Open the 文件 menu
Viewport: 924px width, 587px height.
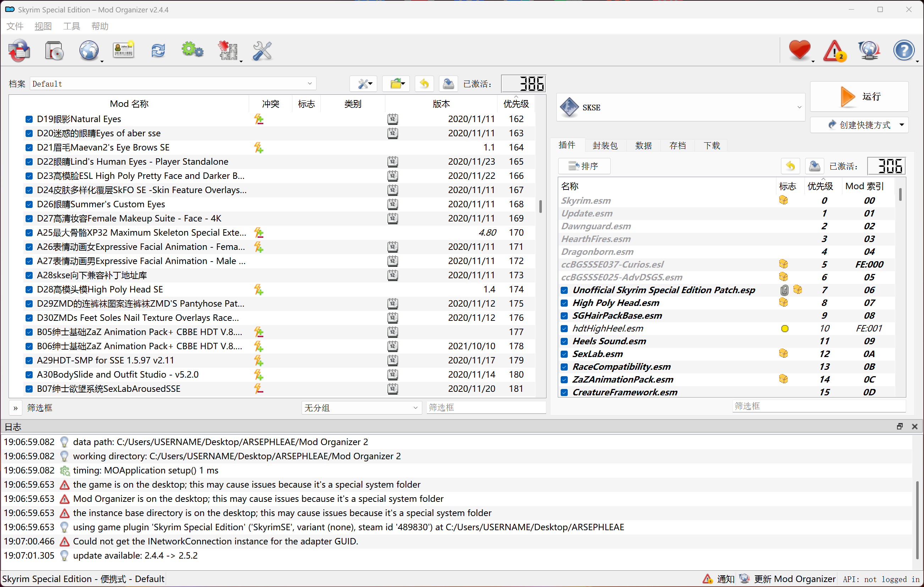(x=15, y=26)
